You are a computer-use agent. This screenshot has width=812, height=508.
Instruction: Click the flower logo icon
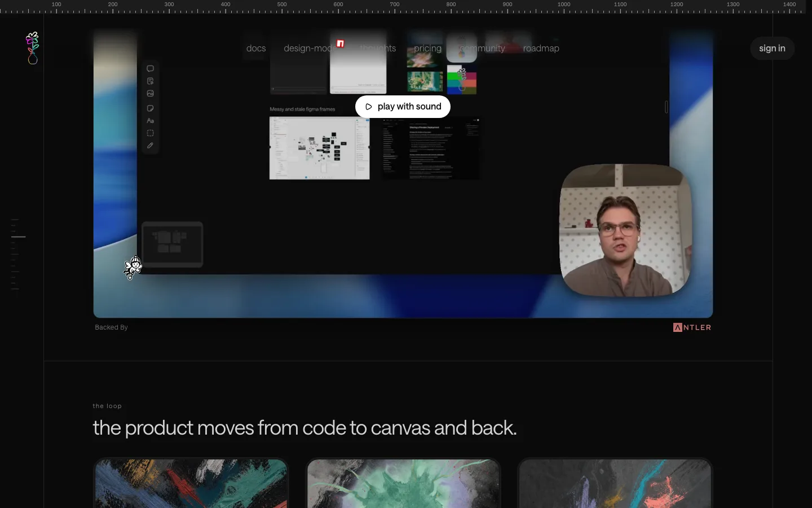click(33, 48)
